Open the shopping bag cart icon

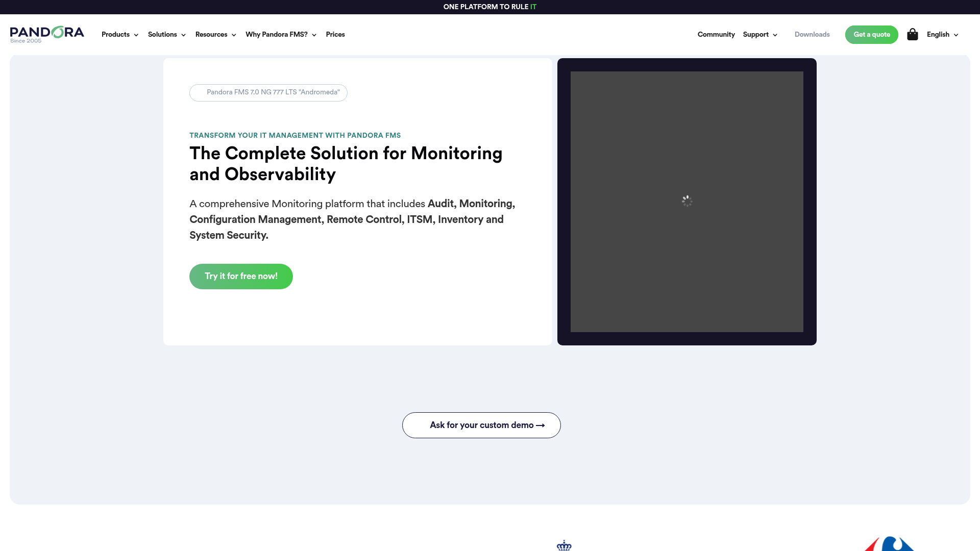coord(913,34)
